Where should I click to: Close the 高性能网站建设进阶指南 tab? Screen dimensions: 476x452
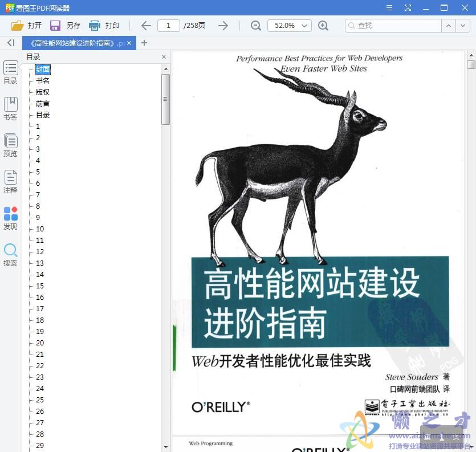[129, 43]
